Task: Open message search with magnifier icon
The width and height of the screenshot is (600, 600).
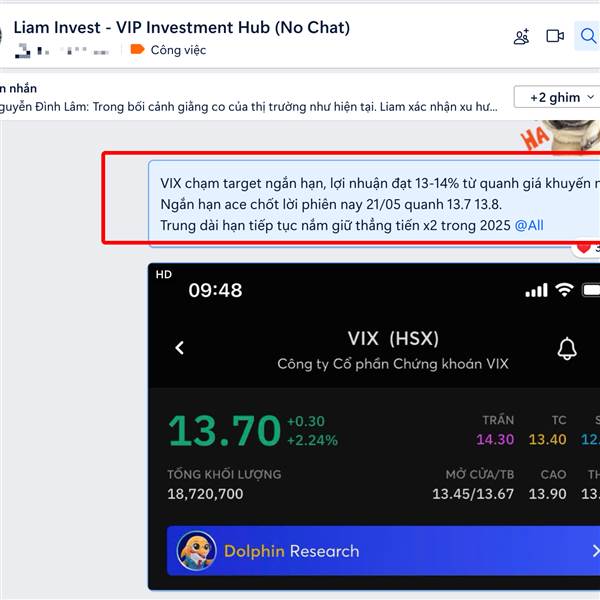Action: [588, 36]
